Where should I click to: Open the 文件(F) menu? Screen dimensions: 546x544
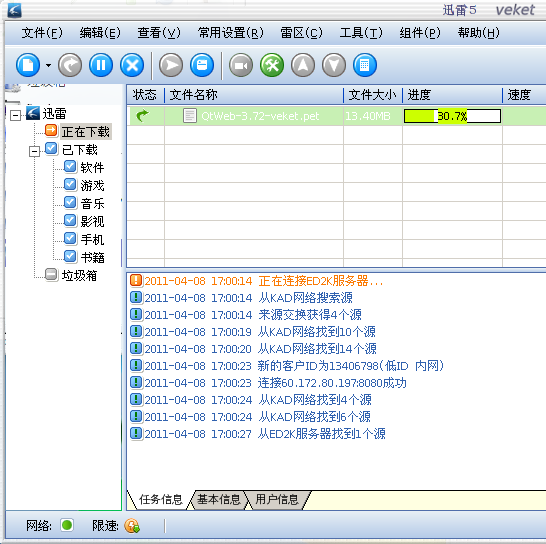[42, 33]
